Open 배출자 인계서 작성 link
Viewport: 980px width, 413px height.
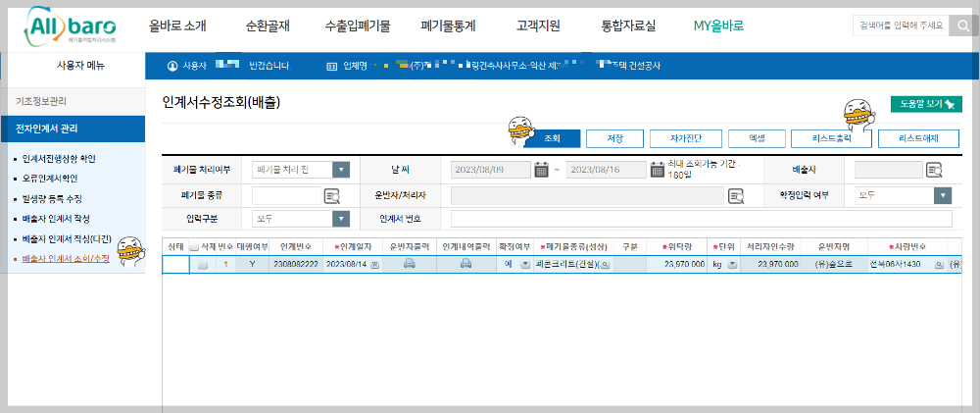[56, 219]
